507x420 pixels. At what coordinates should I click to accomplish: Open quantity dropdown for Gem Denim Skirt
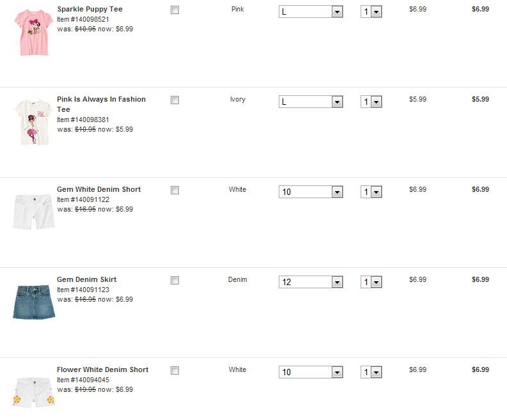pyautogui.click(x=371, y=283)
